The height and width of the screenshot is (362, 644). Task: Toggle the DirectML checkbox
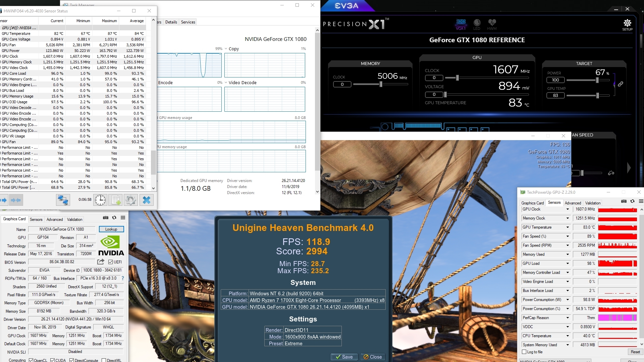click(x=104, y=360)
